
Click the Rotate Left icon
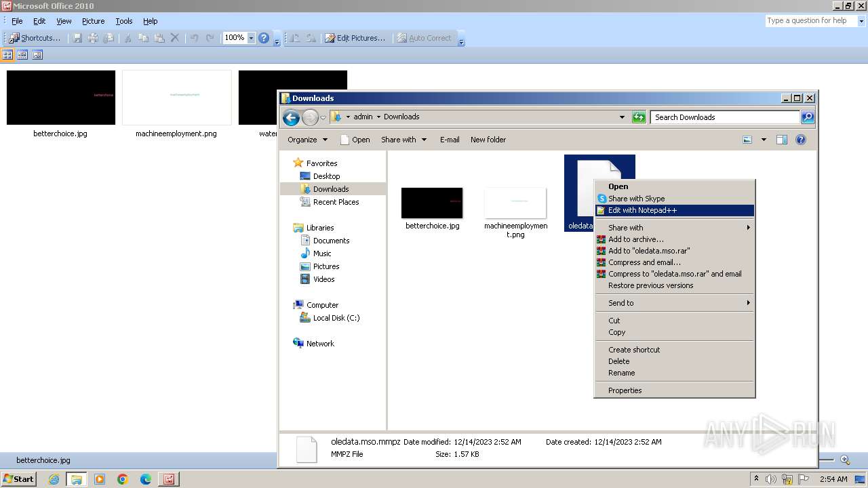click(x=295, y=38)
